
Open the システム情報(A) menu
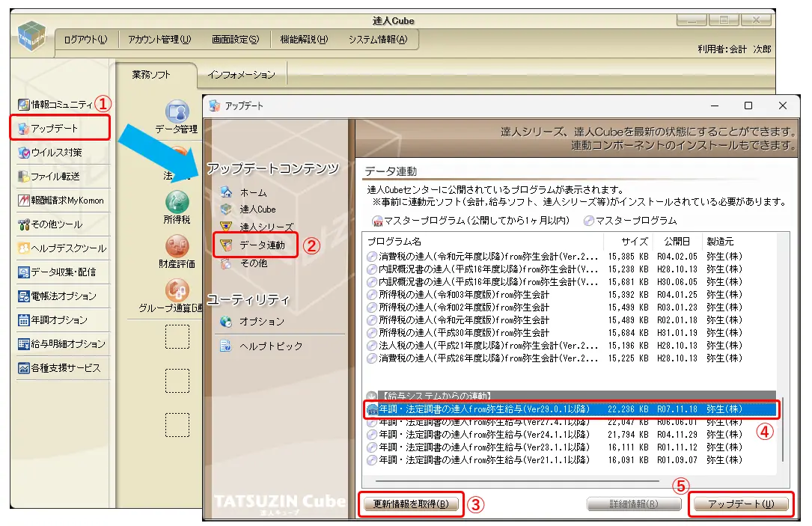pyautogui.click(x=377, y=40)
